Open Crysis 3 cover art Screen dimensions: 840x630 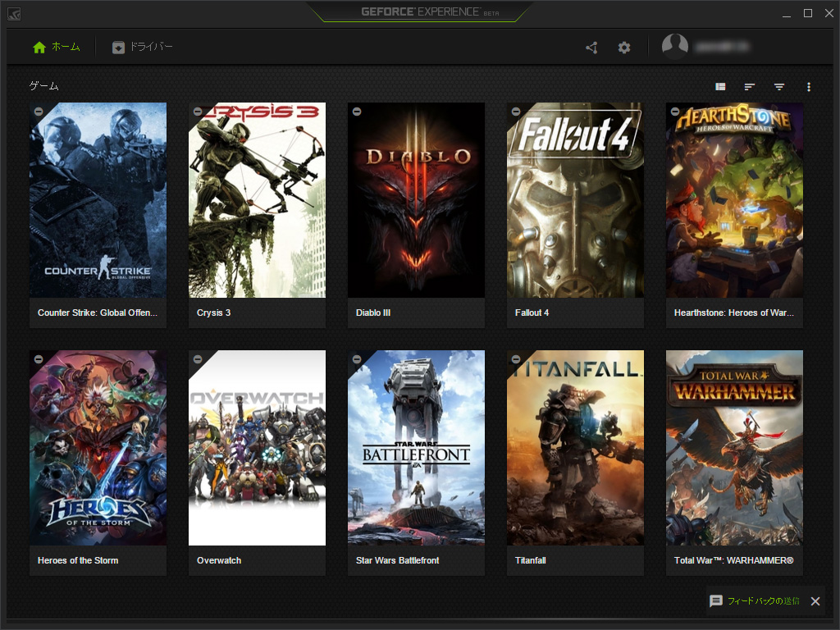[257, 200]
